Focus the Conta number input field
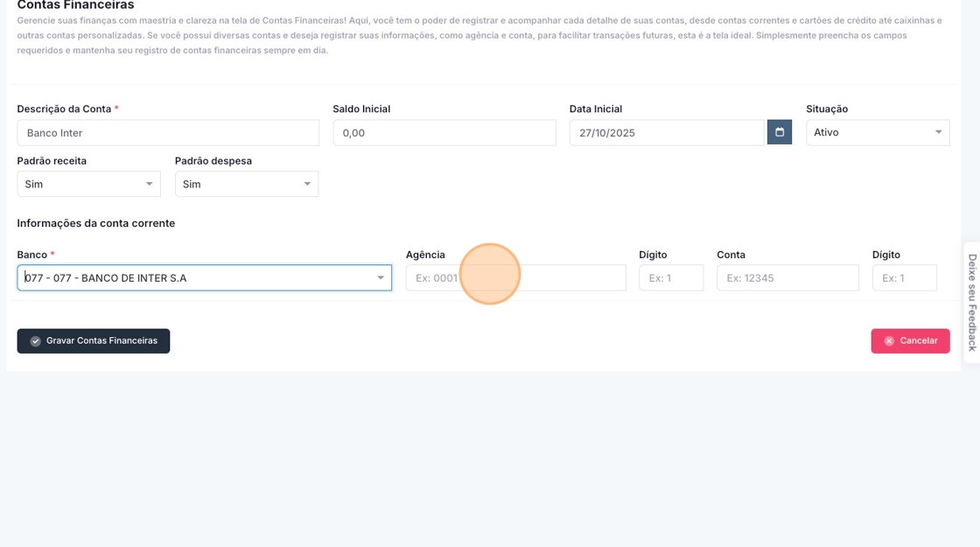 pyautogui.click(x=787, y=278)
